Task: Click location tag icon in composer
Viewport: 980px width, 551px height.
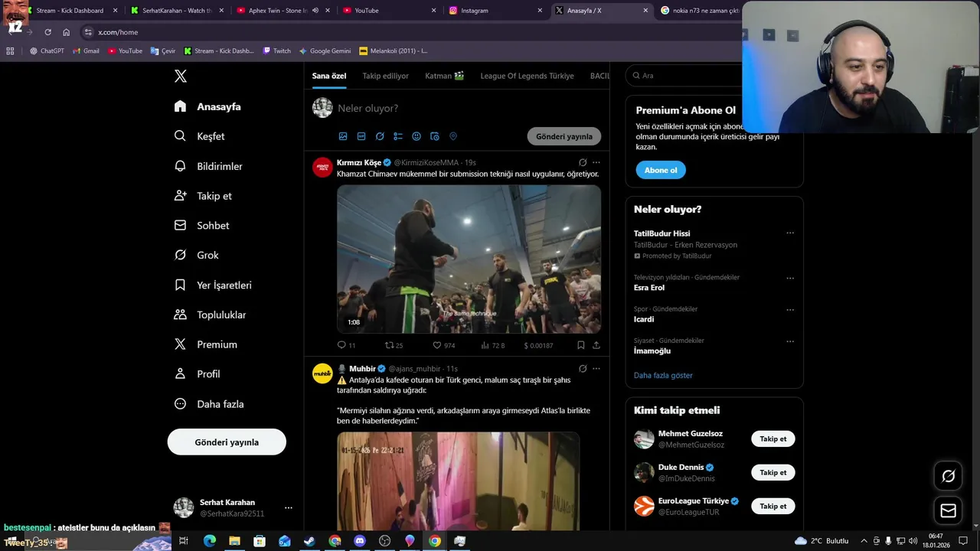Action: point(453,136)
